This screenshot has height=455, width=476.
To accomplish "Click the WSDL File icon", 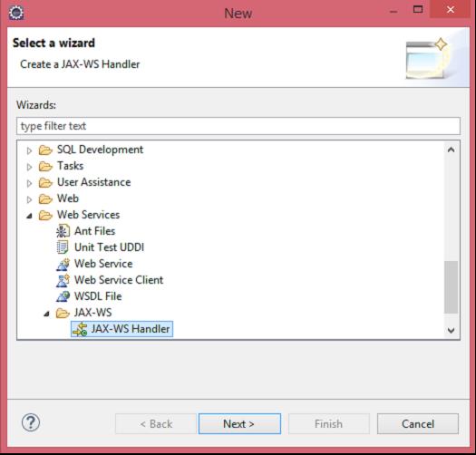I will [63, 296].
